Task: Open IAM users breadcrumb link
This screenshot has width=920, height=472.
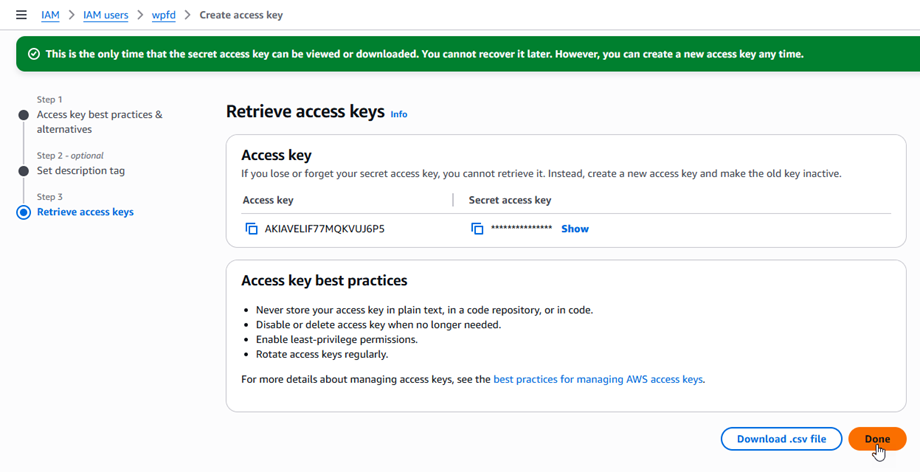Action: click(106, 15)
